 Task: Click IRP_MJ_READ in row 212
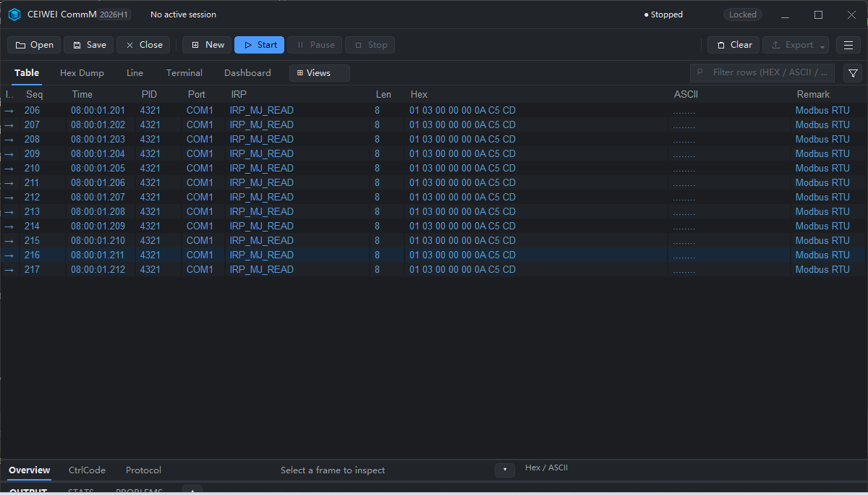point(262,198)
